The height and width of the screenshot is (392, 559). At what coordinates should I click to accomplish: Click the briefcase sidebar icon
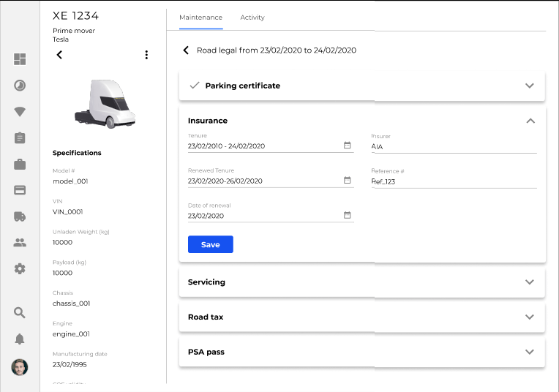tap(20, 165)
